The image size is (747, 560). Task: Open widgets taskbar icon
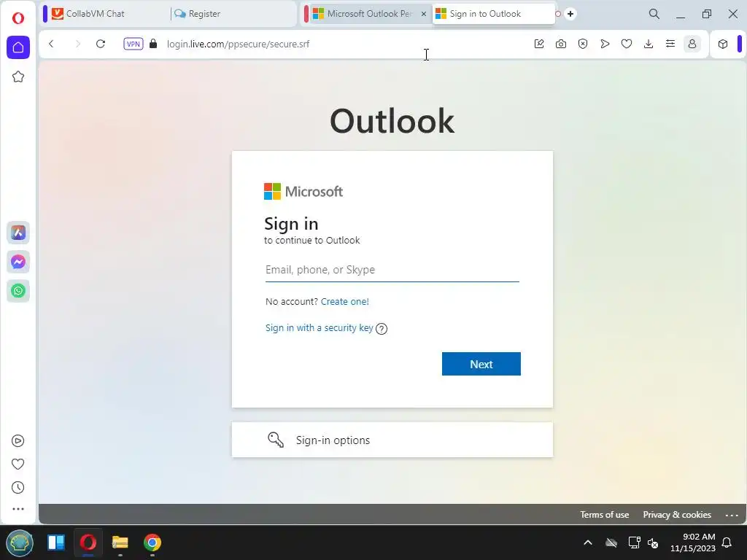[x=56, y=542]
